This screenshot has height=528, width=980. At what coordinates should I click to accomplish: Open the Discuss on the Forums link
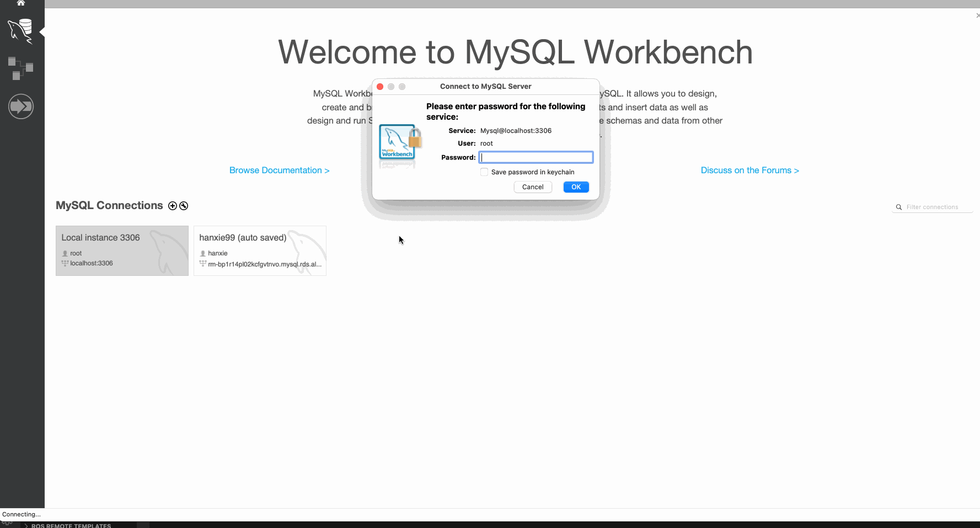[750, 170]
